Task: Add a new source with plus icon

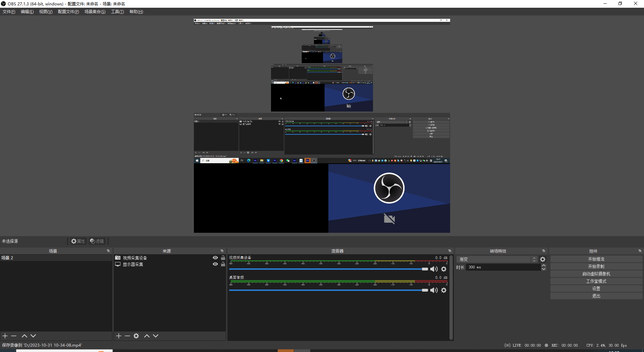Action: point(119,336)
